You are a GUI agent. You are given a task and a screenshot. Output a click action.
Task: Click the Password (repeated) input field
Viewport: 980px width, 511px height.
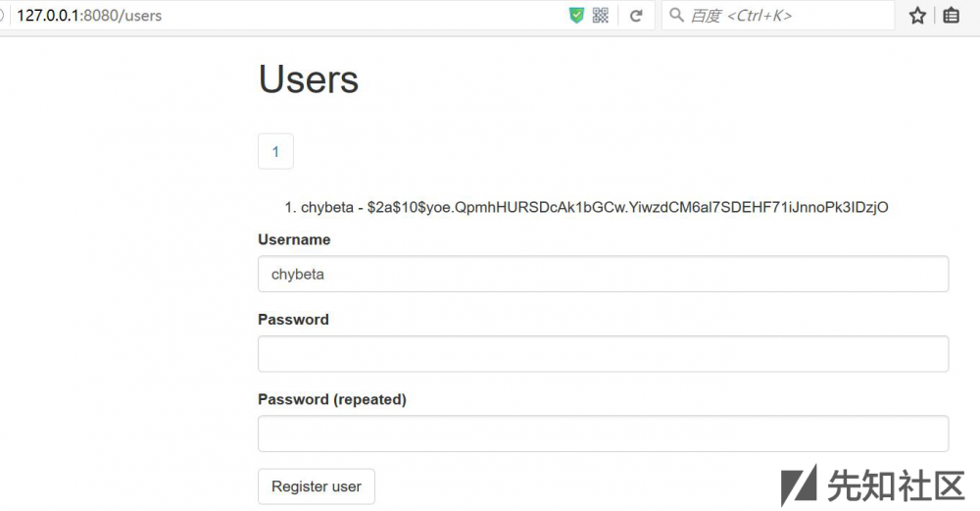point(603,434)
